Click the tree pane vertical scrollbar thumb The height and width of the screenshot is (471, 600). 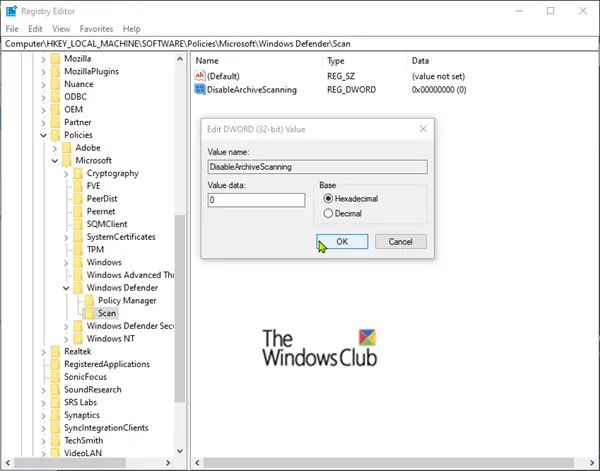[x=179, y=308]
